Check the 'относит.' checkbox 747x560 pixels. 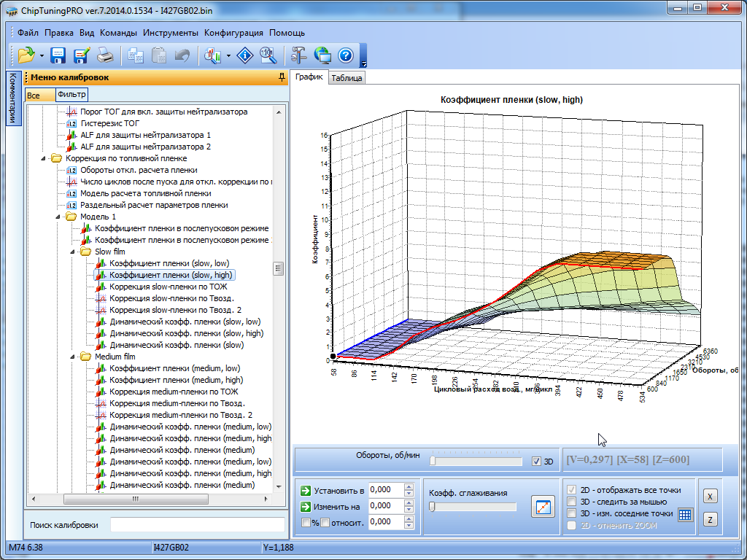[325, 522]
